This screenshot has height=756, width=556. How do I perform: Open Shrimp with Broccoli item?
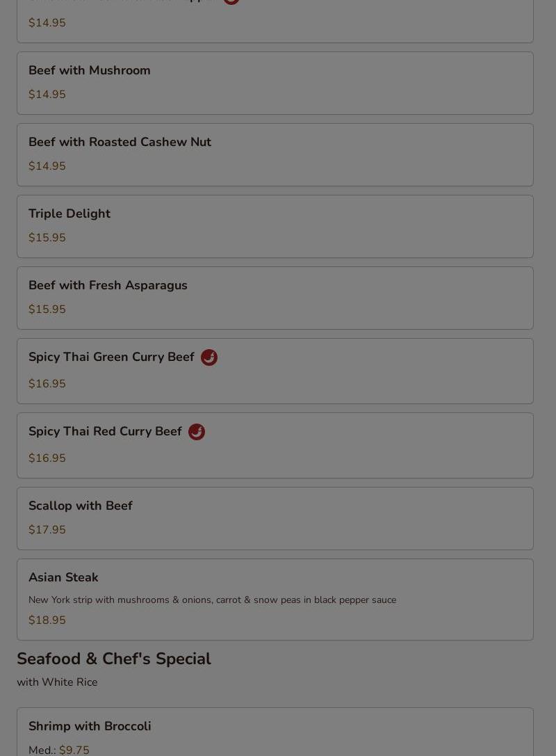coord(275,732)
